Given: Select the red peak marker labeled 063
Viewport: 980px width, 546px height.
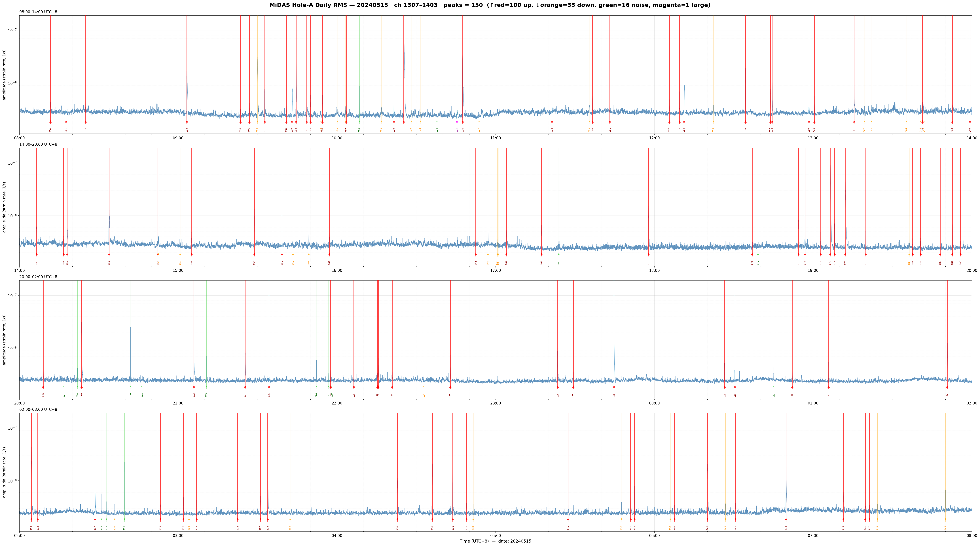Looking at the screenshot, I should [476, 254].
